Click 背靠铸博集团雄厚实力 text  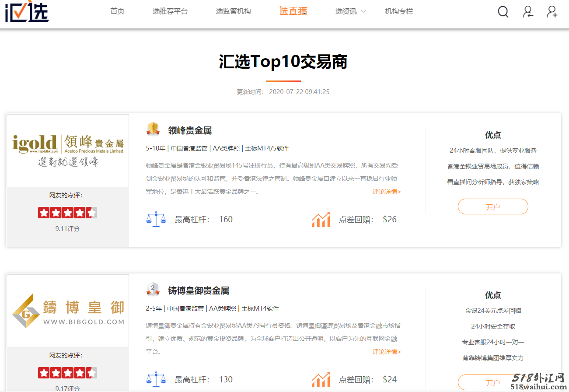click(x=493, y=358)
